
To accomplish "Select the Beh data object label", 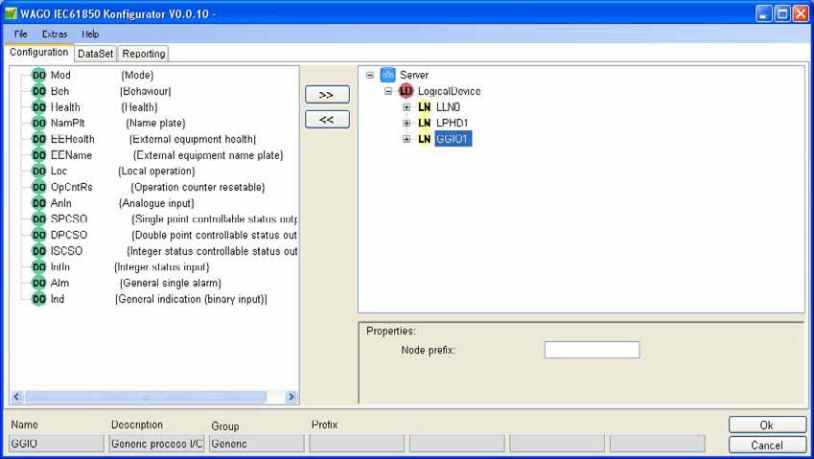I will click(60, 91).
